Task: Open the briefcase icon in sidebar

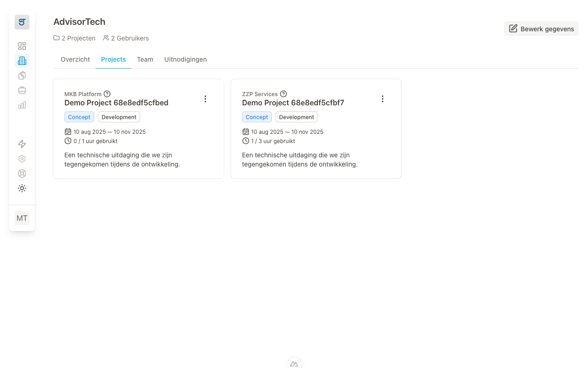Action: pos(22,90)
